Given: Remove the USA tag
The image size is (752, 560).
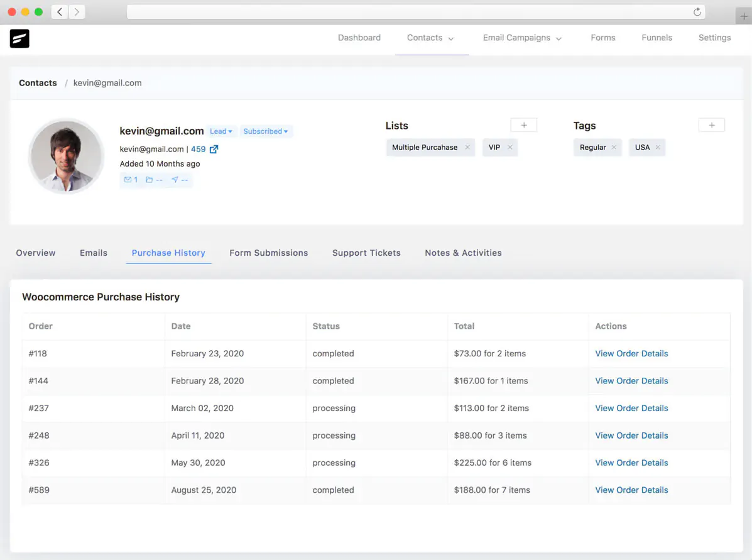Looking at the screenshot, I should click(x=658, y=147).
